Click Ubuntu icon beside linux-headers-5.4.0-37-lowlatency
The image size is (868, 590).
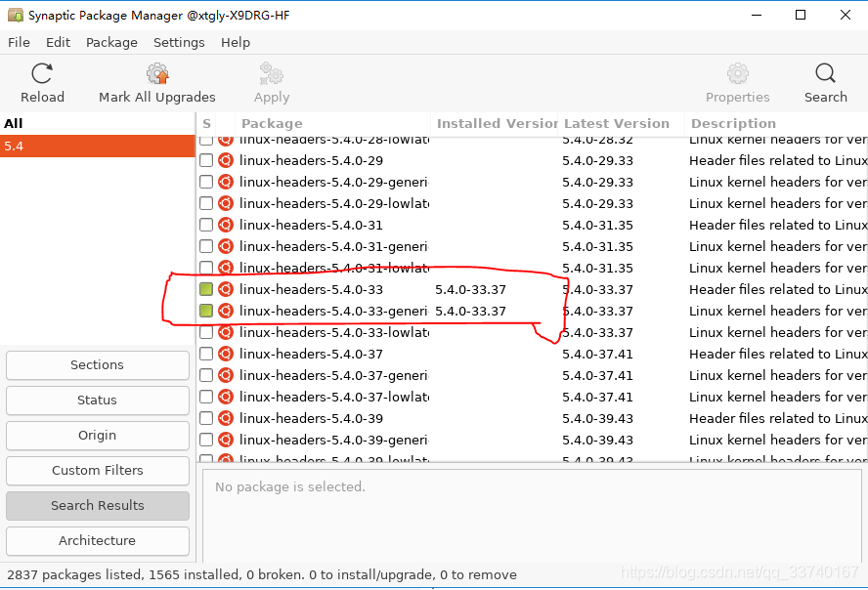(225, 397)
